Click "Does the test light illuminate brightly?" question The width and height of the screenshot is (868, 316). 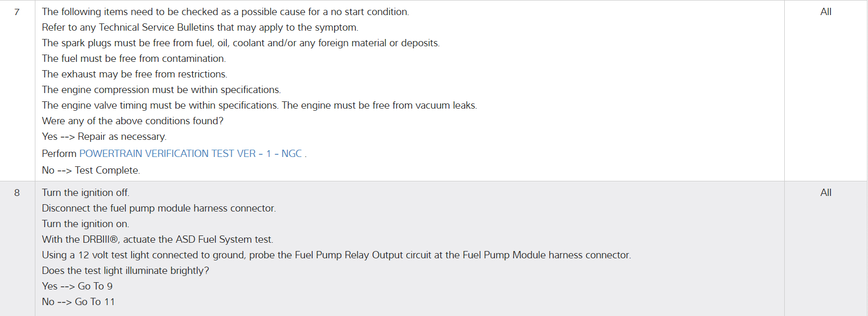pyautogui.click(x=125, y=271)
